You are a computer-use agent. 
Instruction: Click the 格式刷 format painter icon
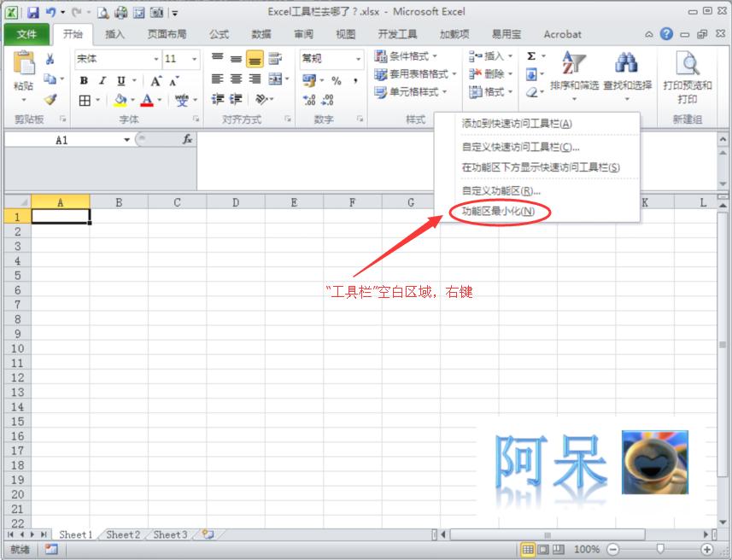(x=50, y=98)
